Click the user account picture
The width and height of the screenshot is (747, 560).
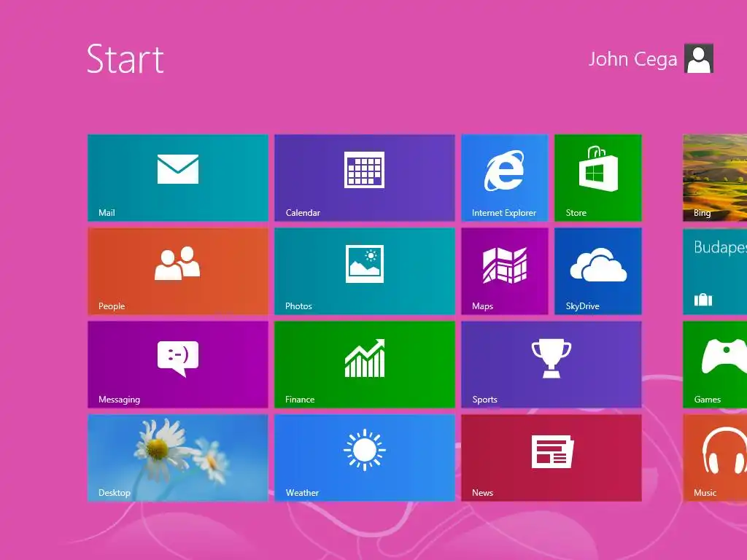coord(698,58)
